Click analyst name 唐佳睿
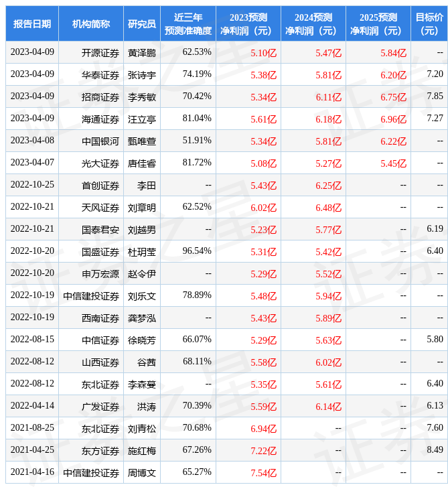Screen dimensions: 448x489 point(142,163)
